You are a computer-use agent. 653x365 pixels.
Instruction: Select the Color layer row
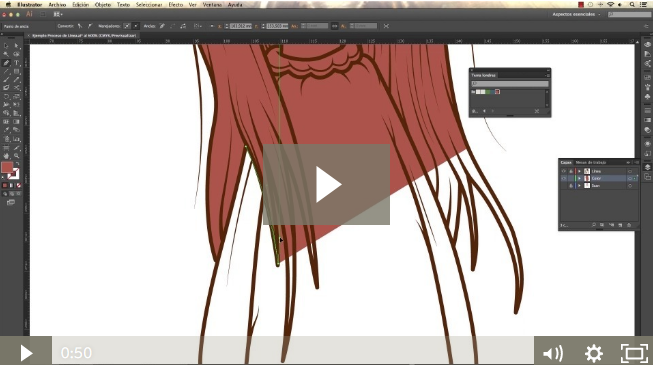598,178
